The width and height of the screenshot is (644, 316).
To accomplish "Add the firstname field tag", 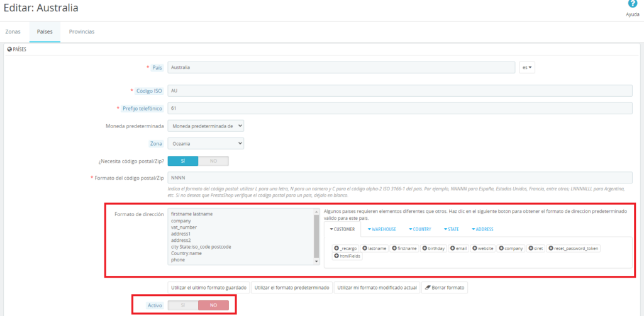I will [x=404, y=249].
